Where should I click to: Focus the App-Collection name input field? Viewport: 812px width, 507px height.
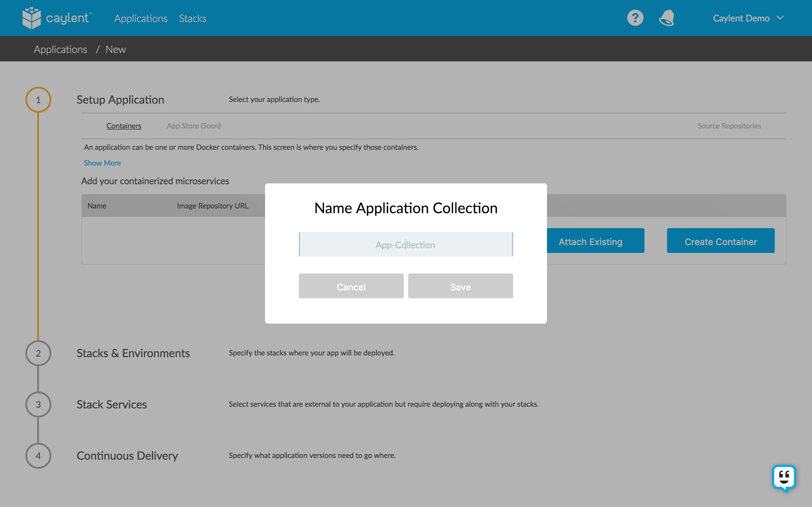coord(406,244)
